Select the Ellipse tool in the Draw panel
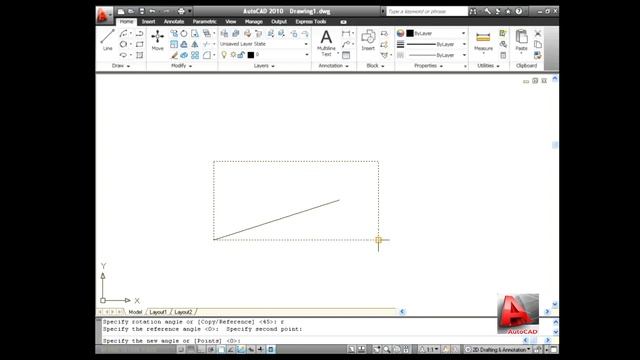 pos(123,55)
